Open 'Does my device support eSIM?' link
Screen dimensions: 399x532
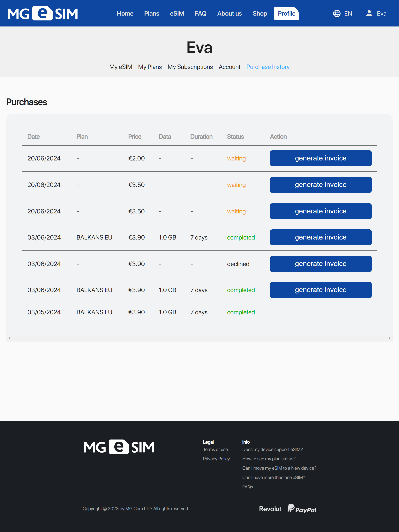(272, 449)
